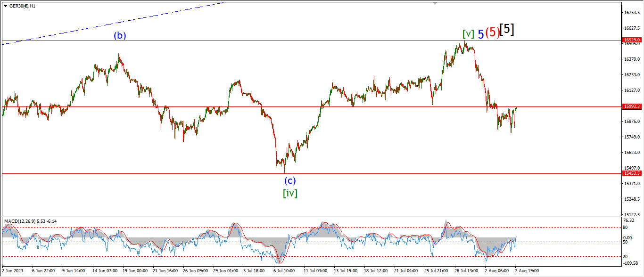Click the red 16529.0 price tag
The width and height of the screenshot is (644, 277).
(632, 41)
